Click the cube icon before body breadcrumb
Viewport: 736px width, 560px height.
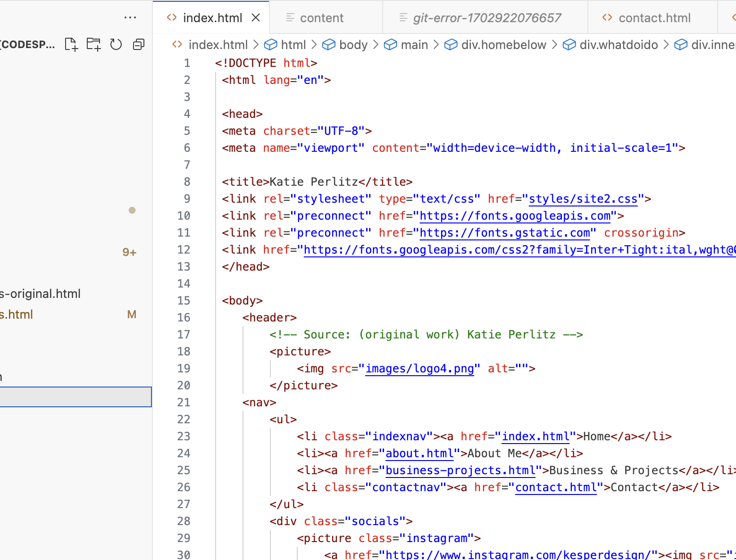329,45
